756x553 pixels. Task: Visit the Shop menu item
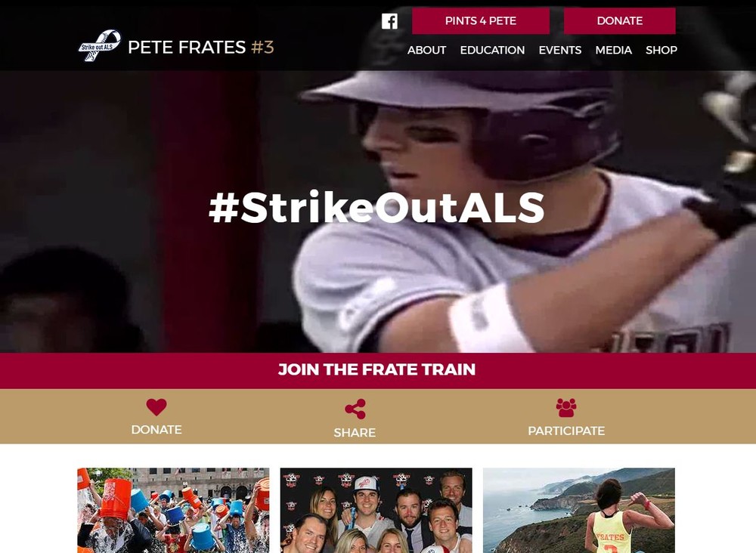tap(661, 50)
